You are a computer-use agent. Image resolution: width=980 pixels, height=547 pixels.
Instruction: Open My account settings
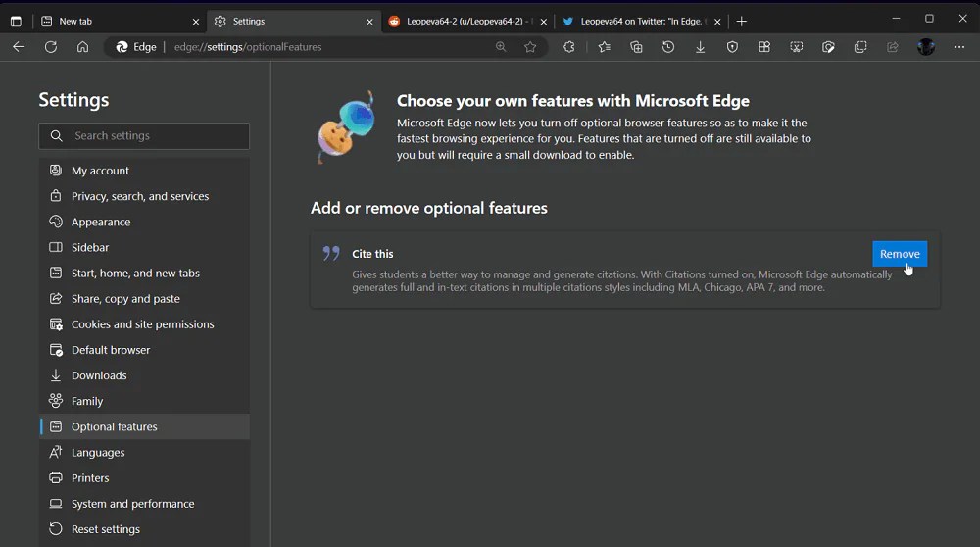(x=144, y=170)
